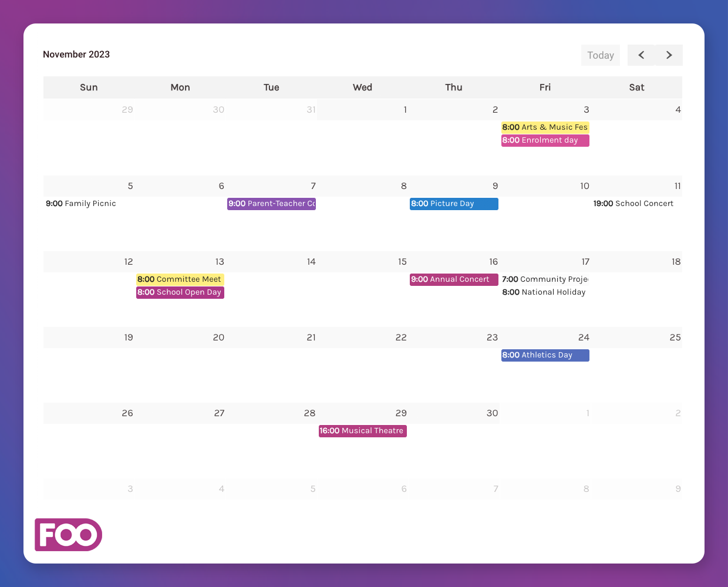Viewport: 728px width, 587px height.
Task: Click the Sun column header
Action: 89,87
